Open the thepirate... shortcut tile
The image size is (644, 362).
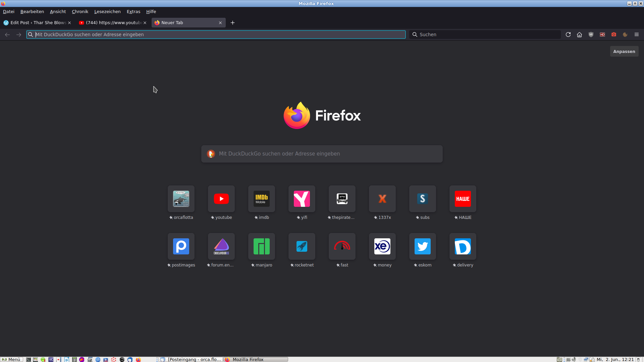click(342, 199)
